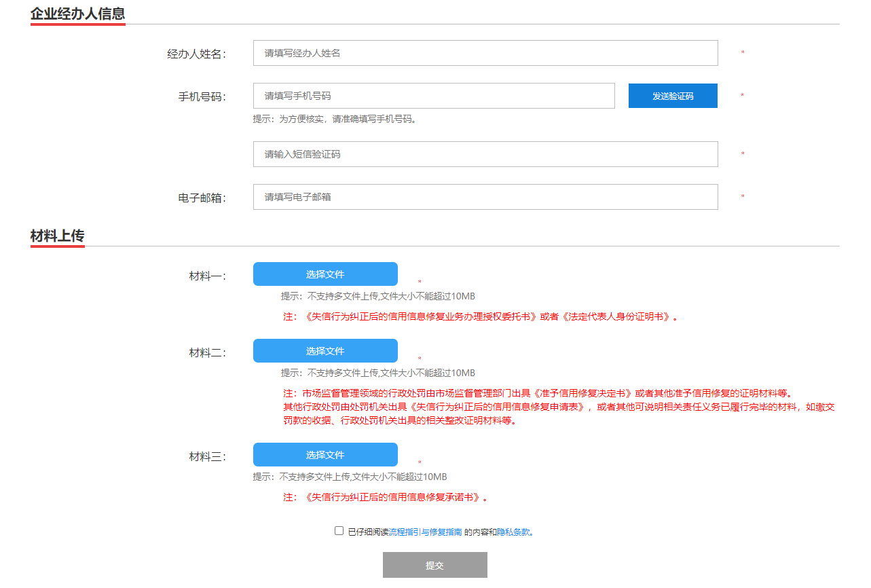
Task: Click the 材料上传 section heading
Action: (57, 236)
